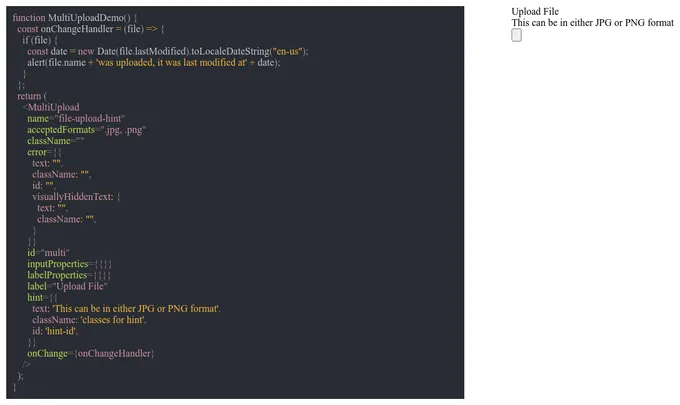Click the function MultiUploadDemo() line

(75, 18)
